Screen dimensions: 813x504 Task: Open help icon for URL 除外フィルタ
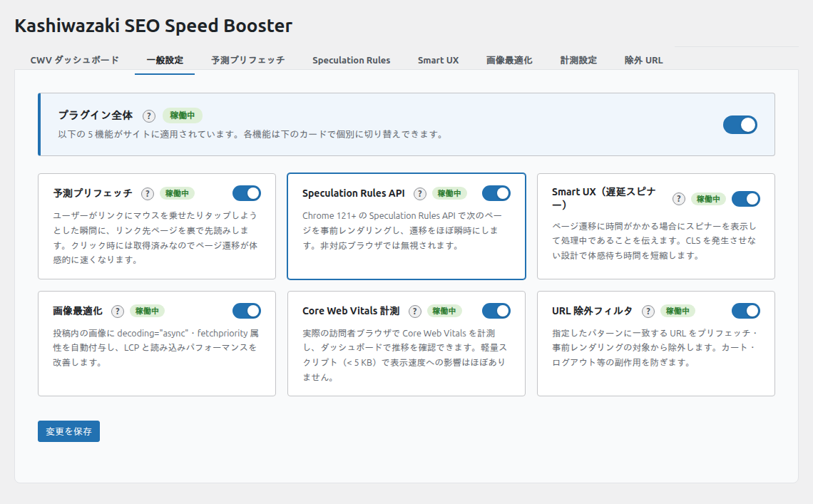click(x=648, y=311)
